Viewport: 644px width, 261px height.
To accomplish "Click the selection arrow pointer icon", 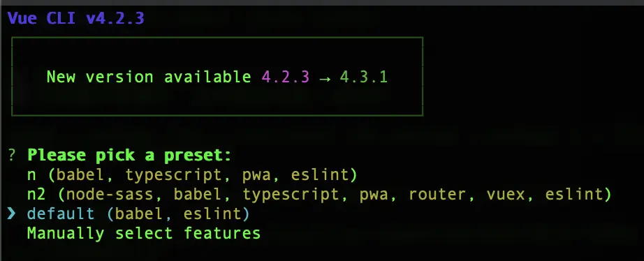I will coord(11,214).
